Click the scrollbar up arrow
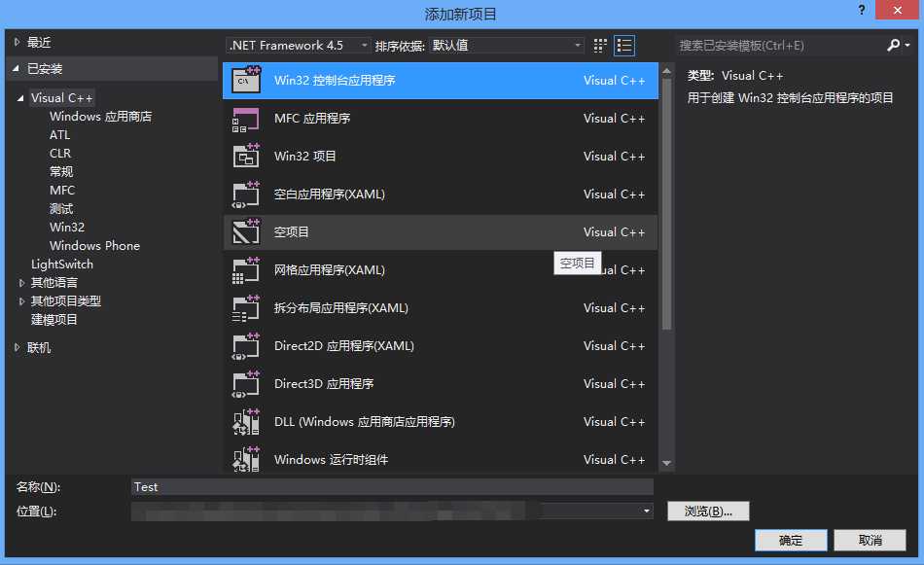 point(666,71)
